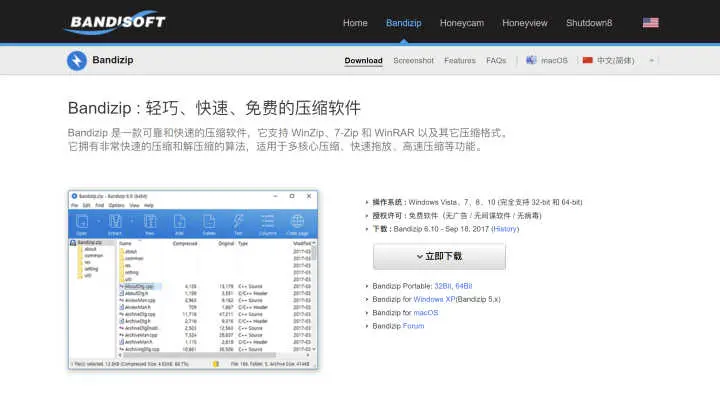720x405 pixels.
Task: Click the blue Bandizip lightning icon
Action: [x=77, y=61]
